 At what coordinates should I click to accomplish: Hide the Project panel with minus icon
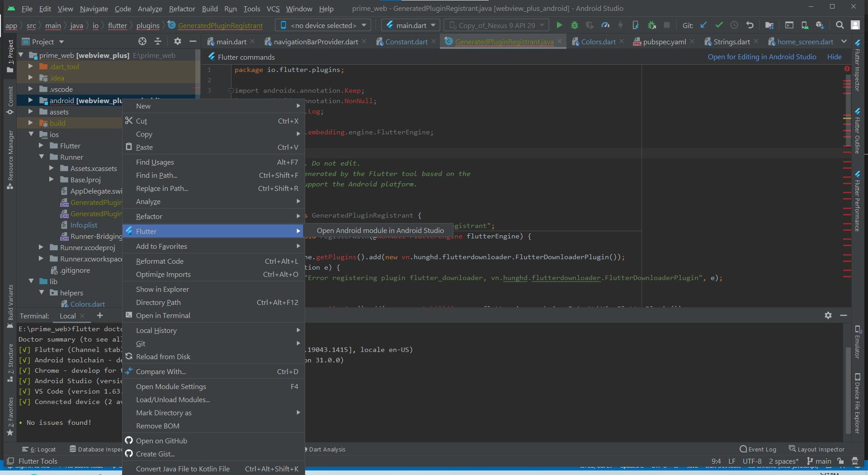193,42
